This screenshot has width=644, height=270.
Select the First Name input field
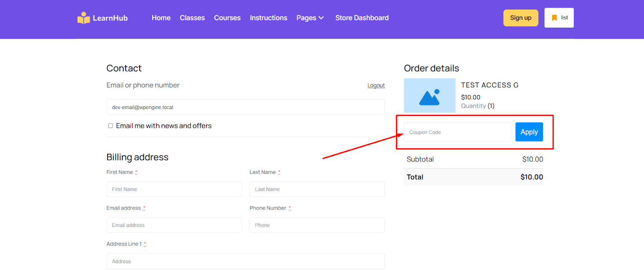[x=174, y=189]
